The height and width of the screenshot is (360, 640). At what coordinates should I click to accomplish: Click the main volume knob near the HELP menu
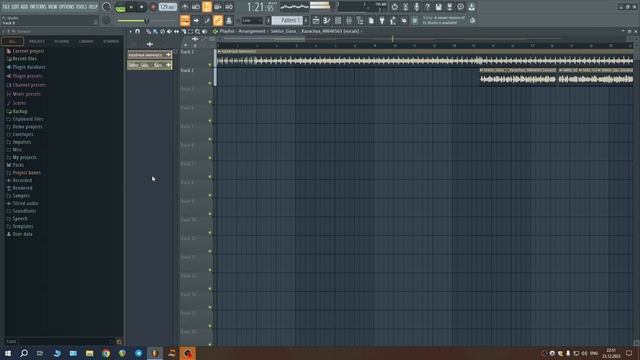coord(107,7)
